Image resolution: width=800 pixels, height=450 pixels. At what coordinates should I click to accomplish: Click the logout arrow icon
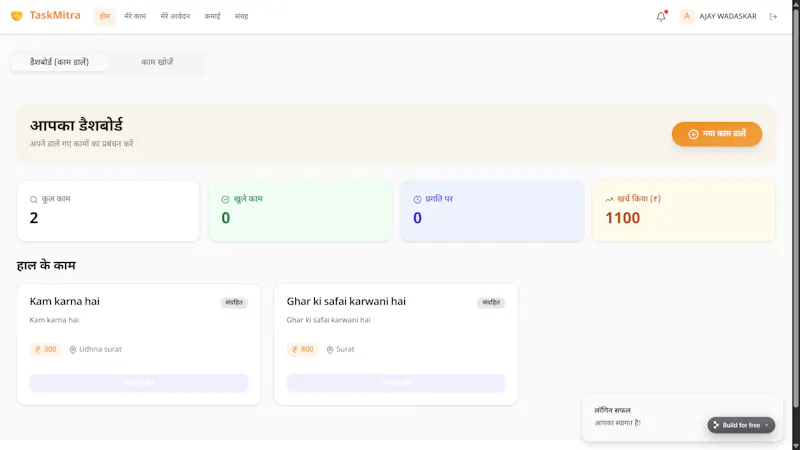773,16
